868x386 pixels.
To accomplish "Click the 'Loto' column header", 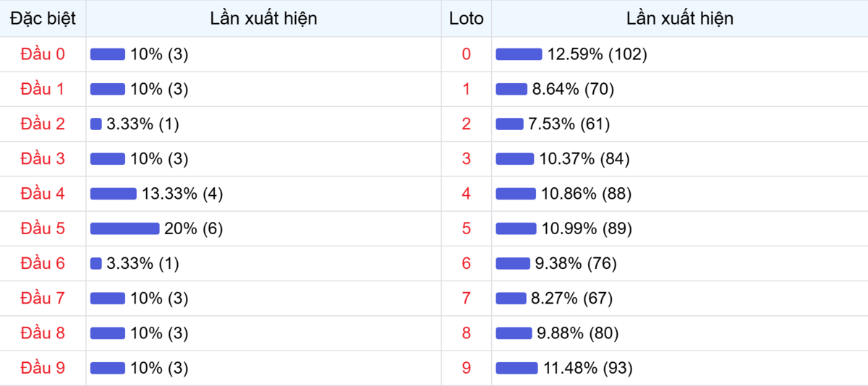I will point(466,19).
